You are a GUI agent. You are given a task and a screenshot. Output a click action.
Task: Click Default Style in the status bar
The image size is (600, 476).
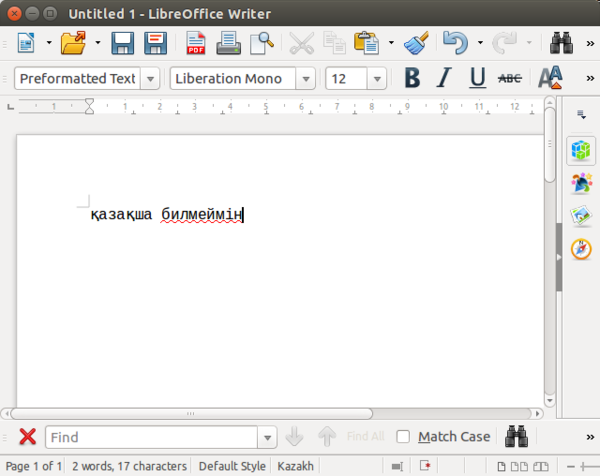click(x=232, y=466)
